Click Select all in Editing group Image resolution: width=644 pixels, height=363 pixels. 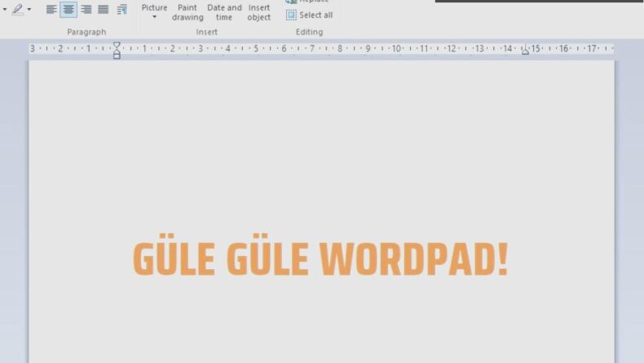pyautogui.click(x=309, y=15)
